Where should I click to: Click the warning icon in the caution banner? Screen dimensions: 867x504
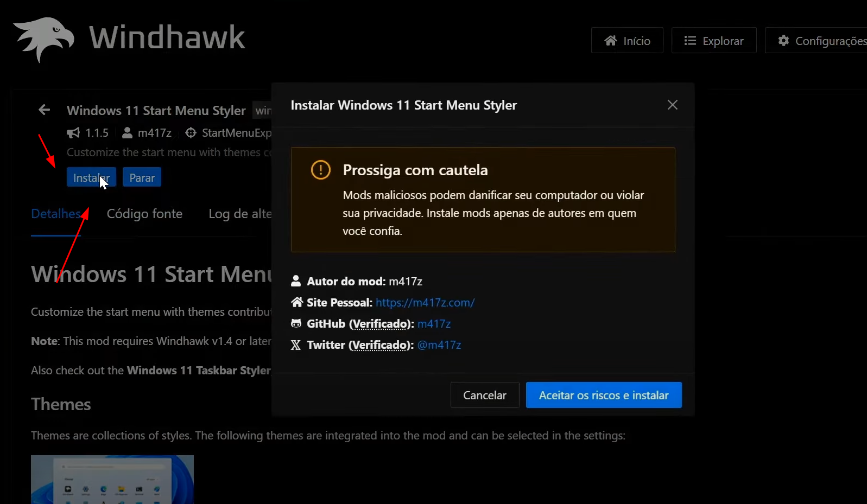[x=320, y=170]
